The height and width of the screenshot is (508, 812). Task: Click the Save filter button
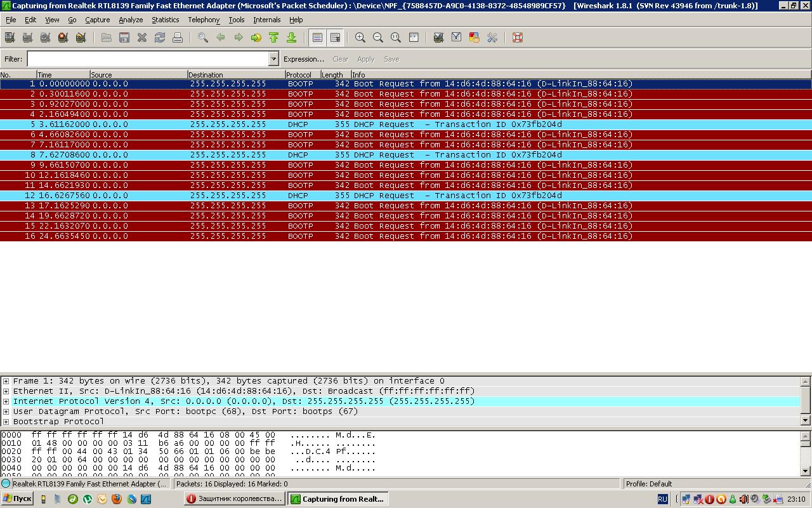tap(391, 59)
